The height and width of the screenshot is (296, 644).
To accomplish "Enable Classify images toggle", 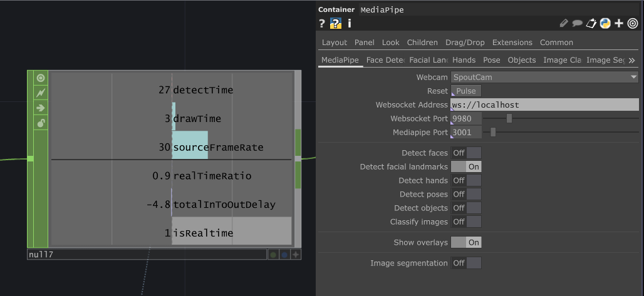I will pos(466,222).
